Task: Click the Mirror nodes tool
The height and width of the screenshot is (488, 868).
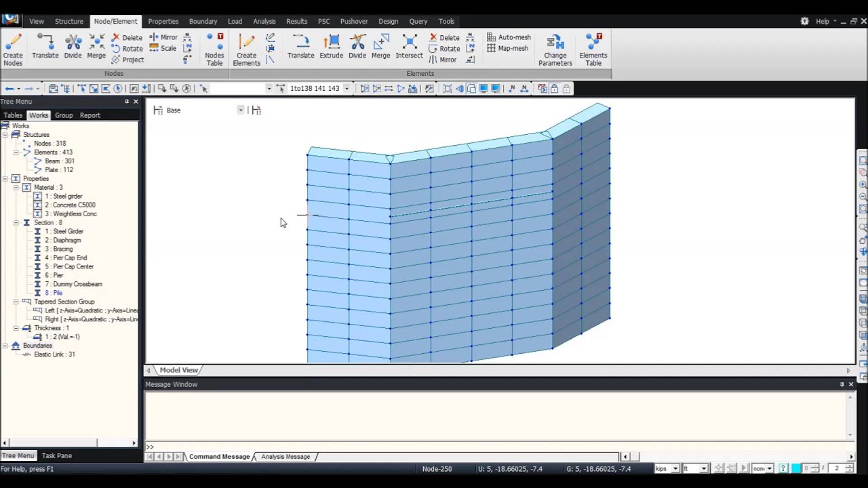Action: coord(163,37)
